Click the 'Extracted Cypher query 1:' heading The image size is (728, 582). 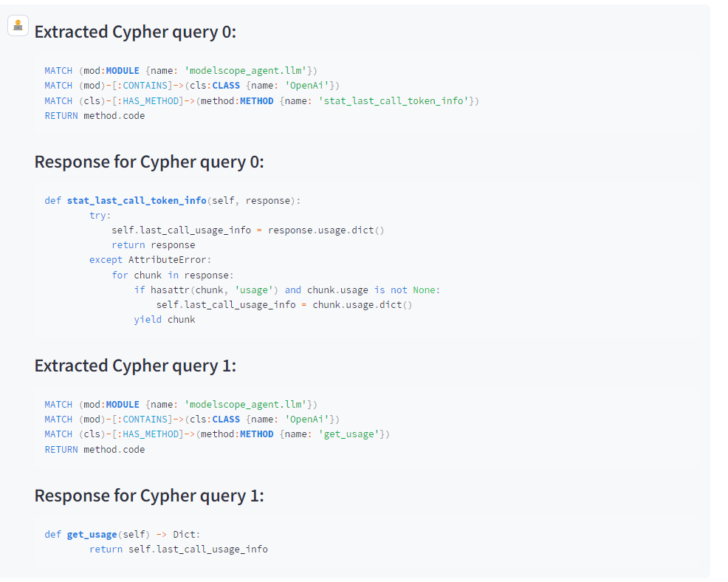click(x=135, y=366)
